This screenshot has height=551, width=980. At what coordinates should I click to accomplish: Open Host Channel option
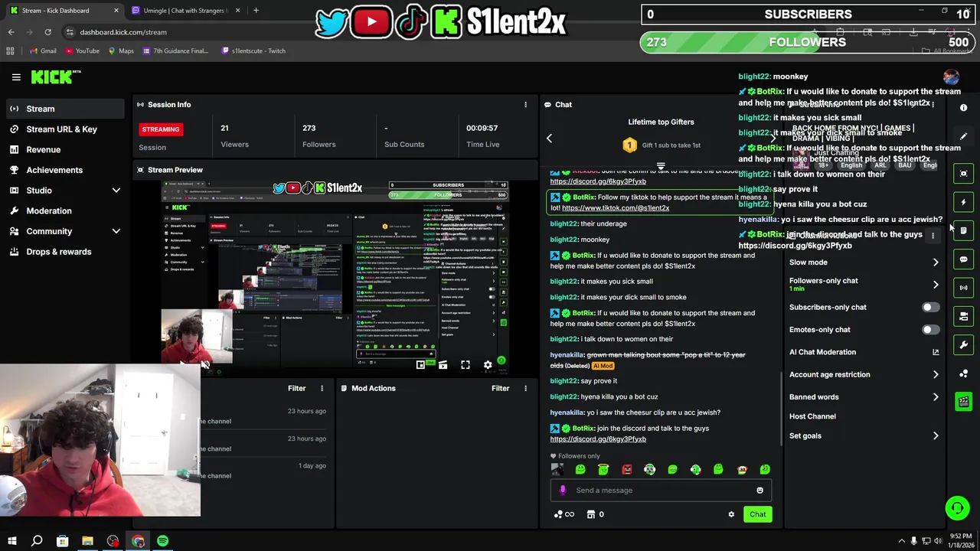(812, 416)
